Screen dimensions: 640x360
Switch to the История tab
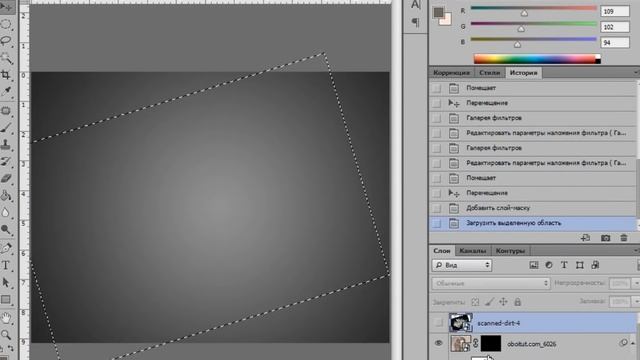pyautogui.click(x=524, y=73)
